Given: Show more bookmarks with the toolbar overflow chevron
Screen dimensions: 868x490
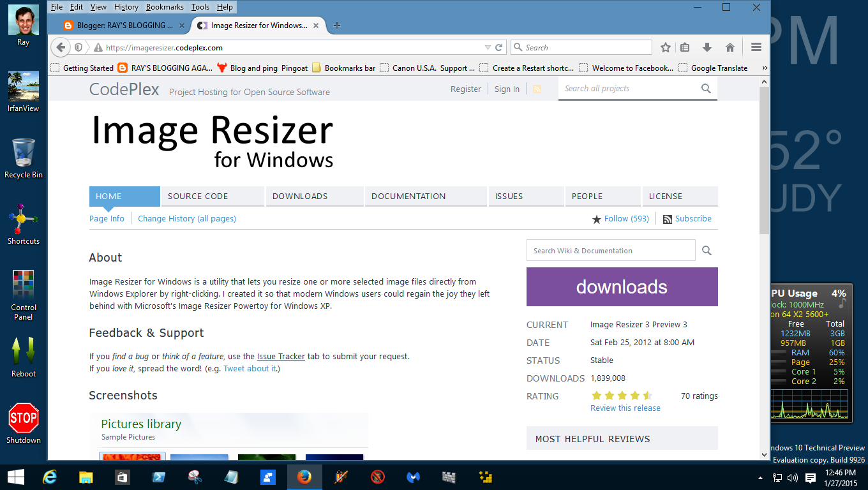Looking at the screenshot, I should coord(765,68).
